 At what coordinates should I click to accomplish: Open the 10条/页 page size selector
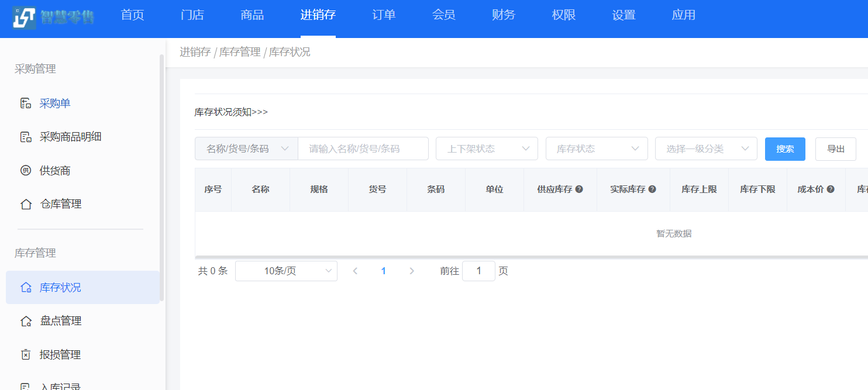coord(286,271)
